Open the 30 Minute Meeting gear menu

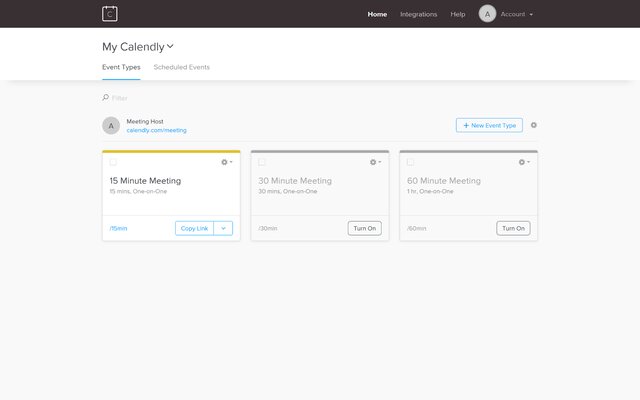[375, 162]
